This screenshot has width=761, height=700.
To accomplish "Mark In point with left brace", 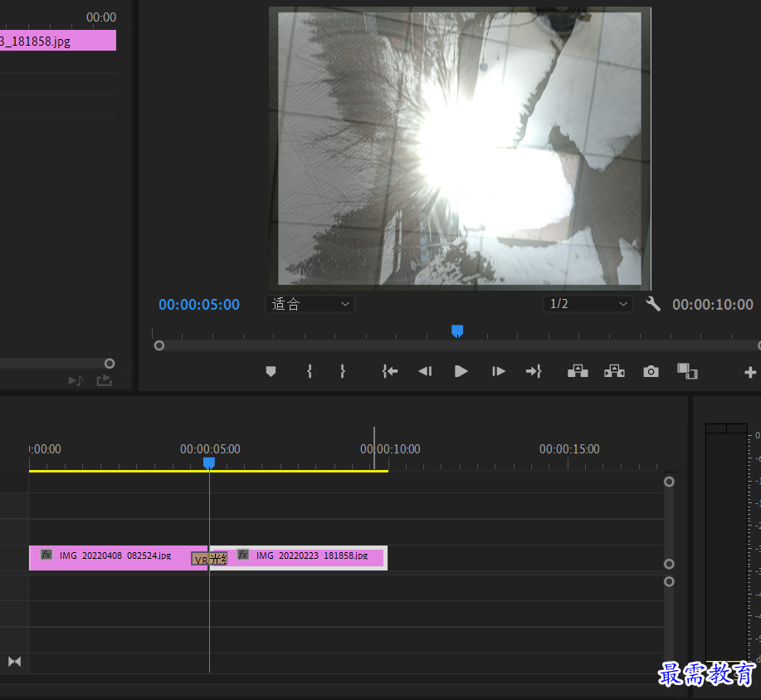I will click(310, 372).
